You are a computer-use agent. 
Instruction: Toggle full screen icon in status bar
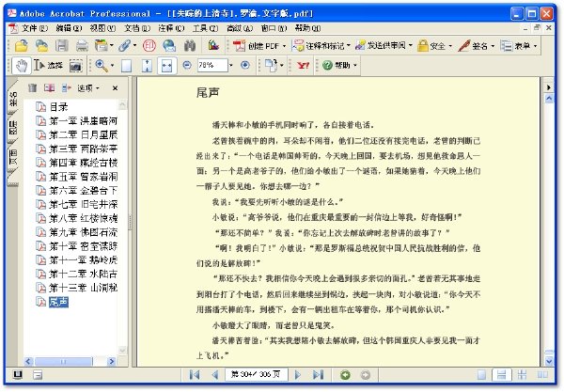click(17, 375)
